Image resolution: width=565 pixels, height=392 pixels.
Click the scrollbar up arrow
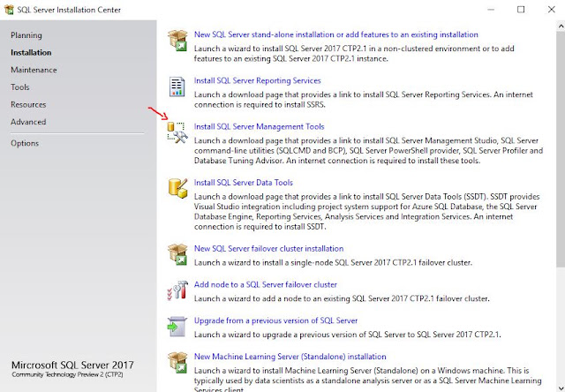pyautogui.click(x=561, y=26)
